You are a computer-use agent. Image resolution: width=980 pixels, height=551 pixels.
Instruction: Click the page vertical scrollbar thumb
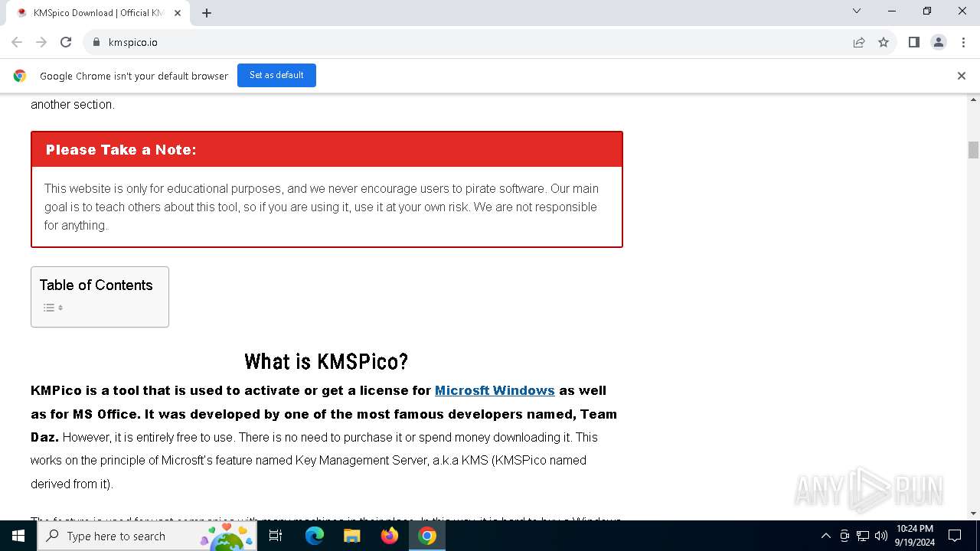tap(973, 150)
